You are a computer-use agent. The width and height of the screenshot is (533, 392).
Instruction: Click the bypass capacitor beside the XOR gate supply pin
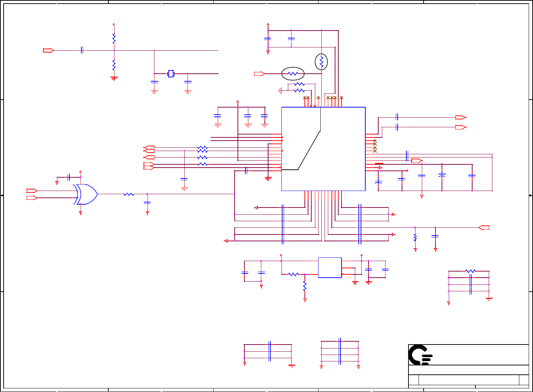pyautogui.click(x=69, y=177)
